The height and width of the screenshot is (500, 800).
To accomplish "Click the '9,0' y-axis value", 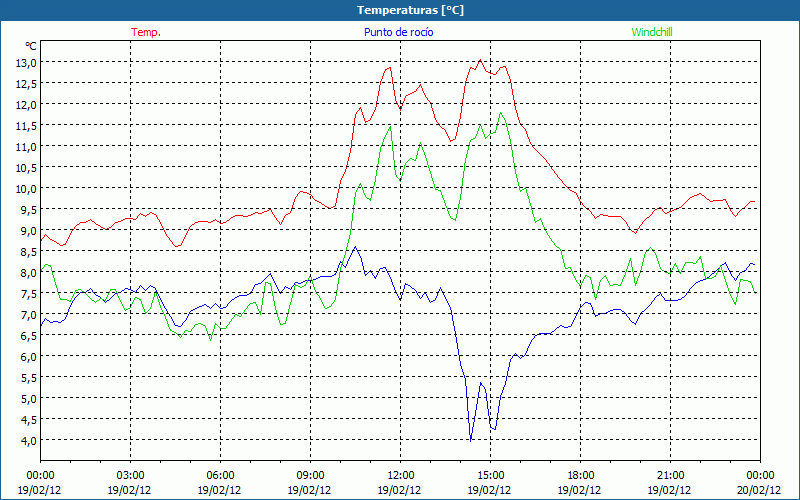I will (x=29, y=231).
